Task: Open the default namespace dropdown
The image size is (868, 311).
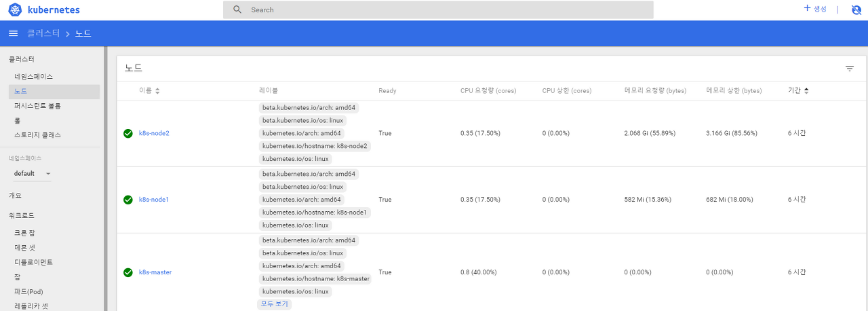Action: [x=33, y=173]
